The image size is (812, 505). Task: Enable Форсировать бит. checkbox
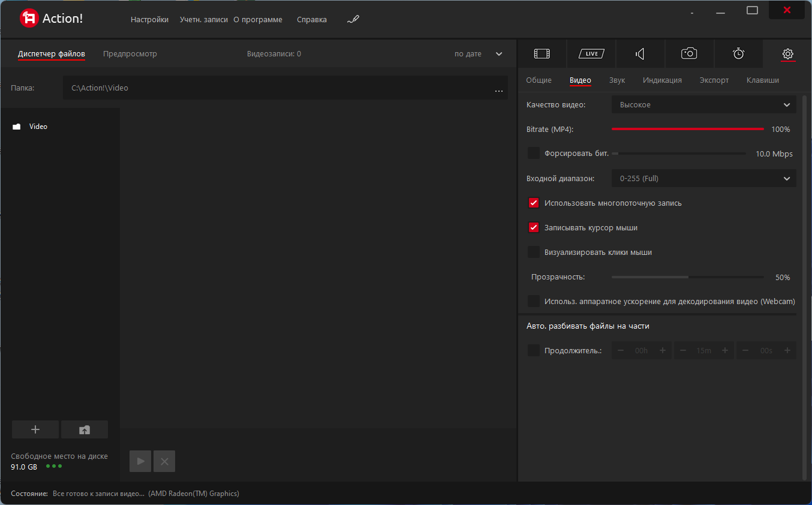click(534, 154)
